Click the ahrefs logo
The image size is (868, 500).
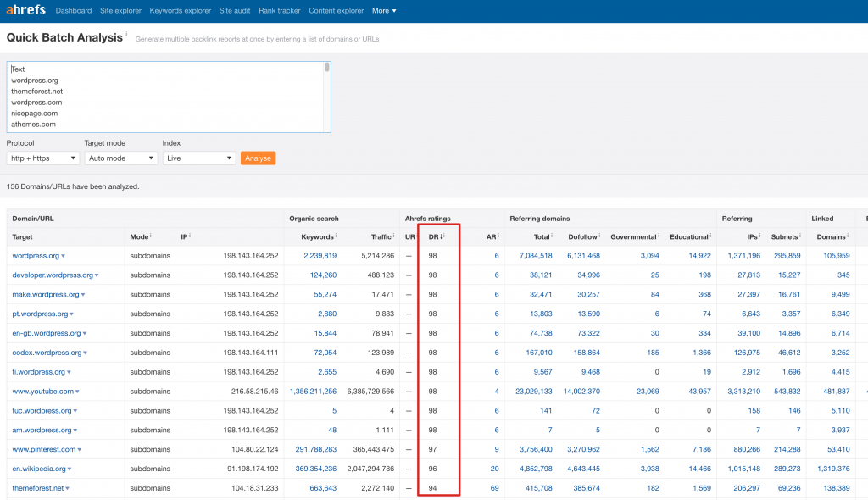[x=25, y=10]
